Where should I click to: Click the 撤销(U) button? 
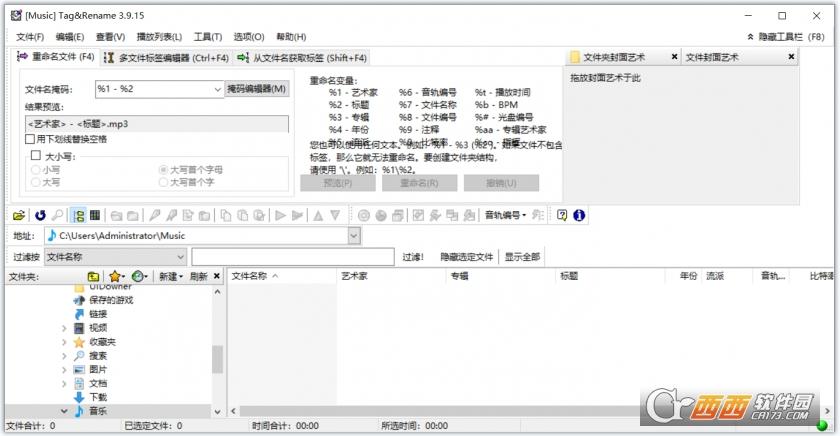[x=501, y=183]
